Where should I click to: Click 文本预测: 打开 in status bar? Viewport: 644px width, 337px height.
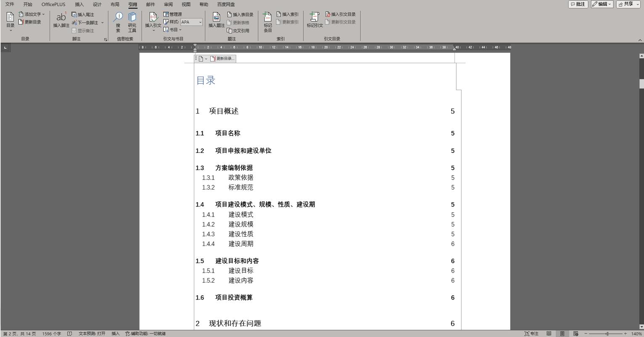click(x=92, y=334)
